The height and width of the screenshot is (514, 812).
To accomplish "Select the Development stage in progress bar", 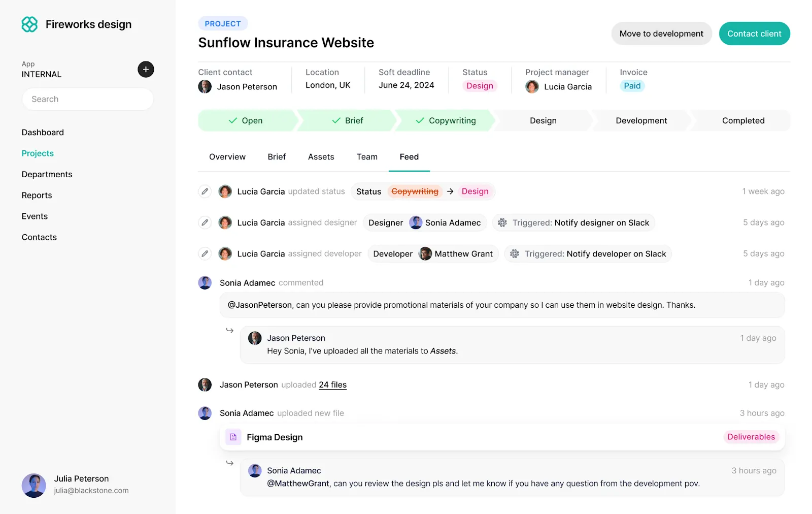I will tap(641, 120).
